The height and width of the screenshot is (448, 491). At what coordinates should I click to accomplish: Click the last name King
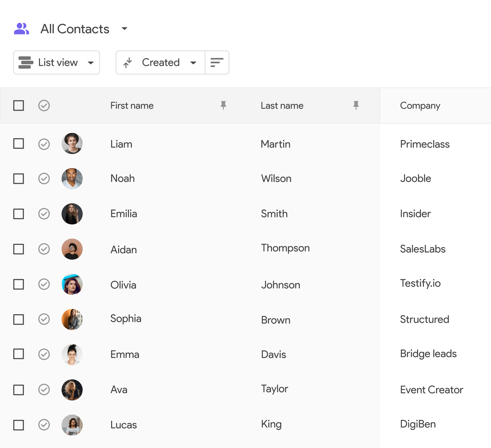tap(271, 424)
